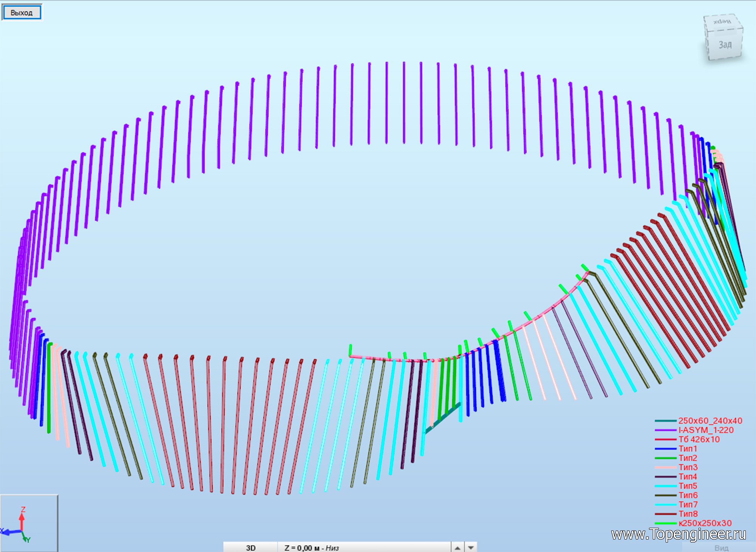The height and width of the screenshot is (552, 756).
Task: Click the dark purple Тип4 legend swatch
Action: pos(665,477)
